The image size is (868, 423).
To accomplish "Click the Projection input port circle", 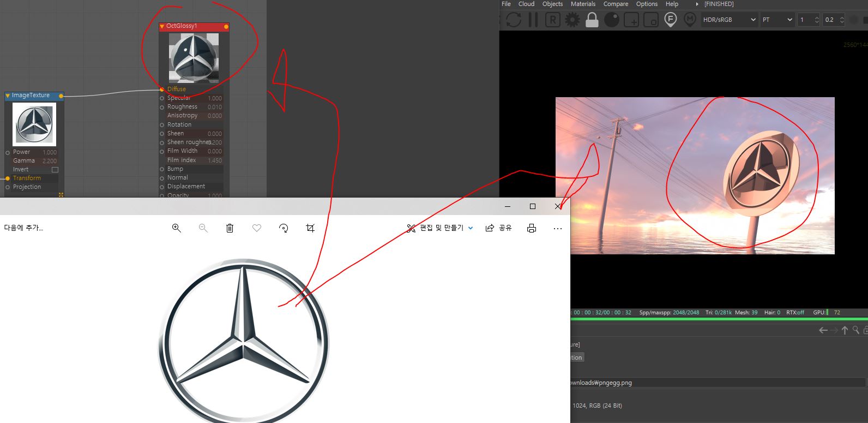I will 8,187.
